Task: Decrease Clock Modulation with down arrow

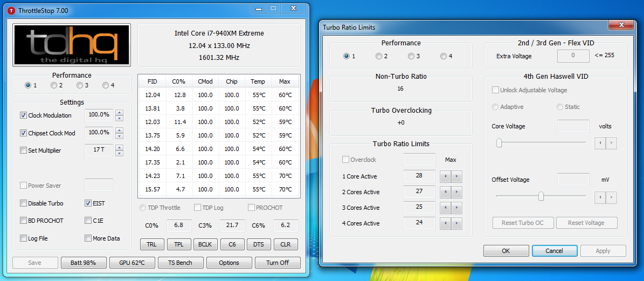Action: coord(120,118)
